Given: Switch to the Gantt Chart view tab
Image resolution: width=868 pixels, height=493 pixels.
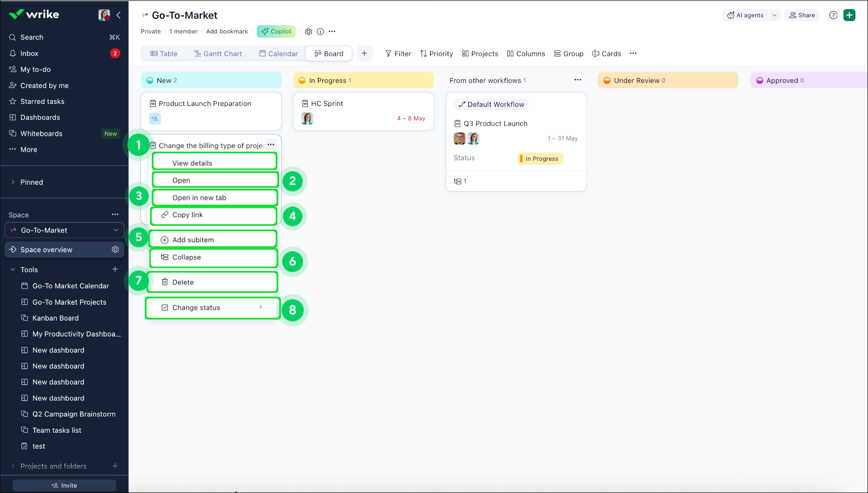Looking at the screenshot, I should (218, 54).
